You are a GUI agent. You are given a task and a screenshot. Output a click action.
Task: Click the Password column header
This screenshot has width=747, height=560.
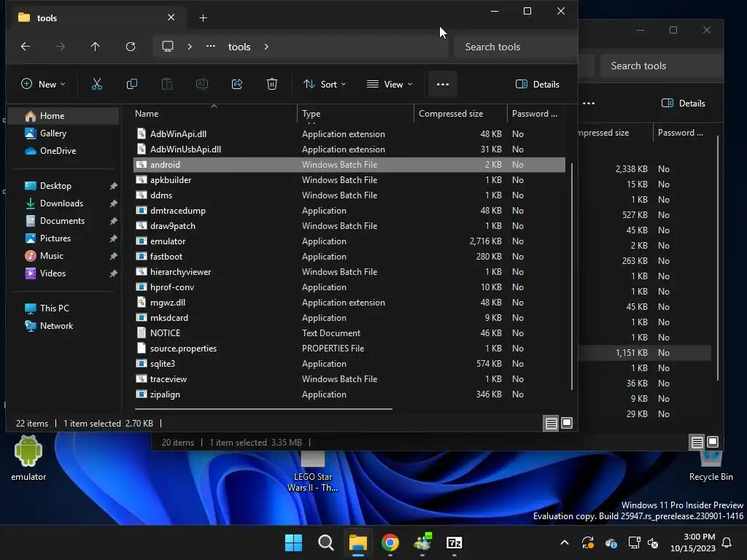[534, 114]
